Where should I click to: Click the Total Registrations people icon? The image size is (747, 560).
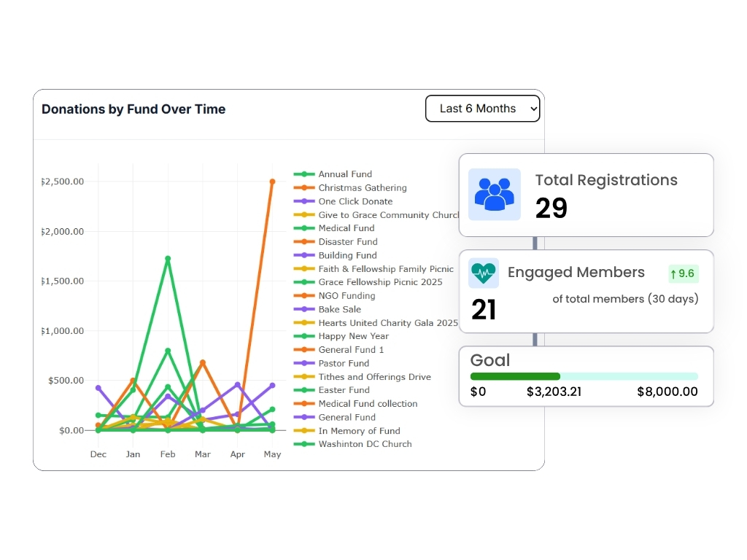click(495, 194)
